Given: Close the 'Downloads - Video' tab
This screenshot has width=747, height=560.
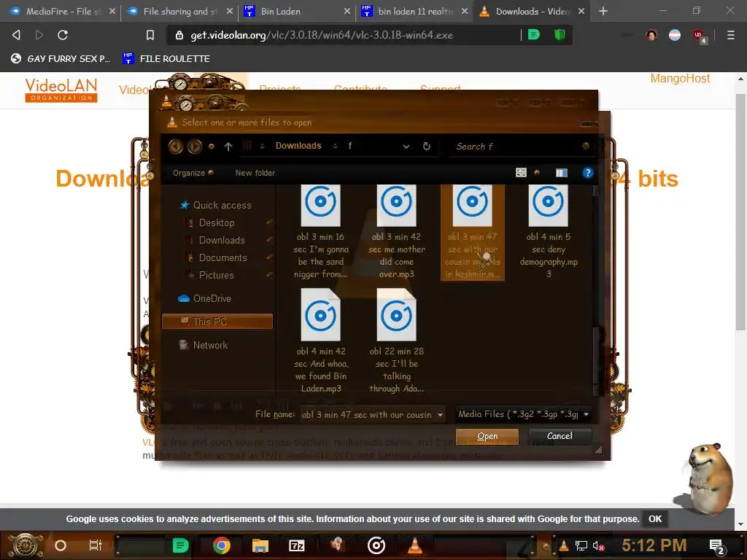Looking at the screenshot, I should pos(581,11).
